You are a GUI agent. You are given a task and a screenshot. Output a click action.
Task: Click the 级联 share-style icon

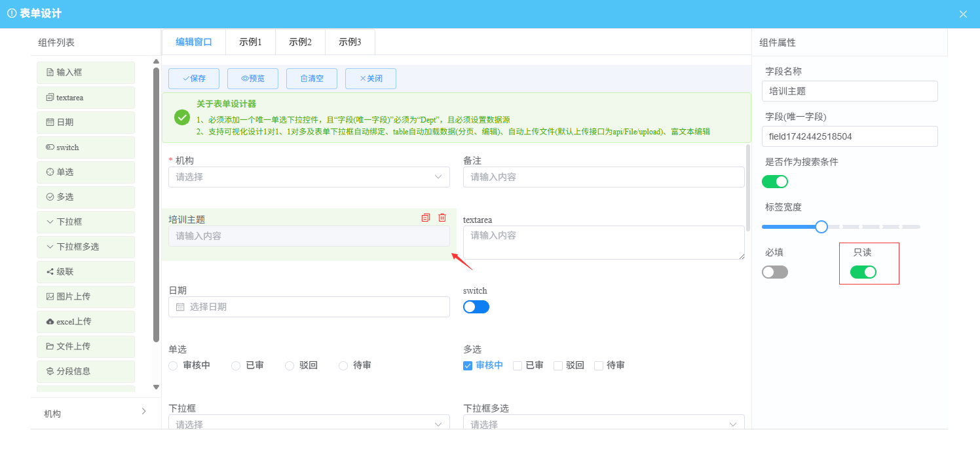point(50,272)
